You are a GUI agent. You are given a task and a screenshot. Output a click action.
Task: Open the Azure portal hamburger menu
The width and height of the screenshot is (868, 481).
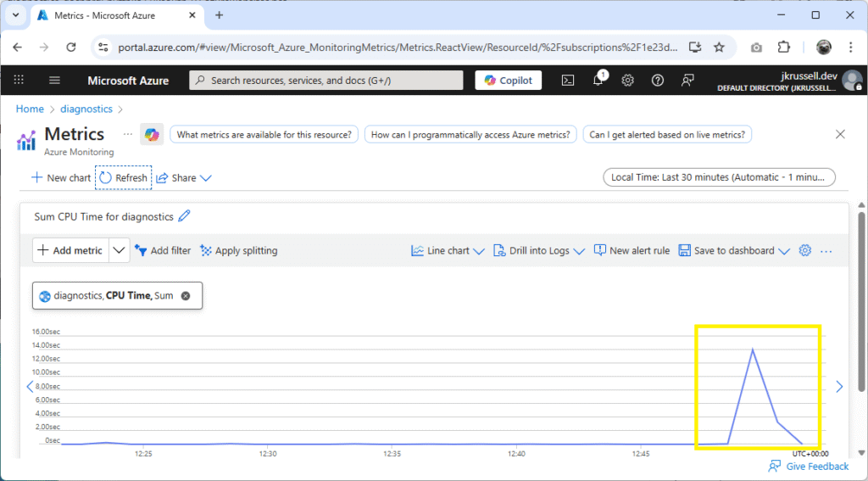point(54,81)
